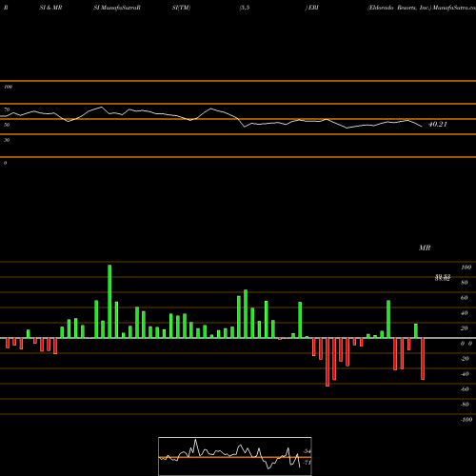Click the MR axis label -80
This screenshot has width=476, height=476.
click(465, 405)
